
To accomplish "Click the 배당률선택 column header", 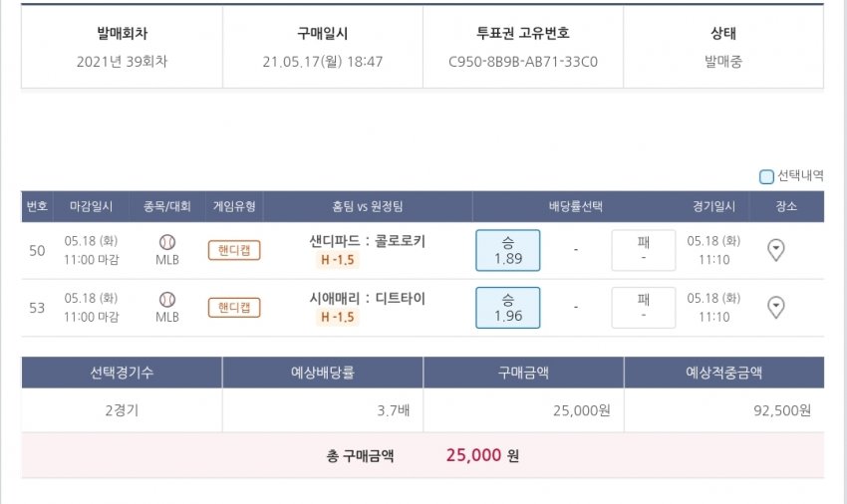I will [575, 207].
